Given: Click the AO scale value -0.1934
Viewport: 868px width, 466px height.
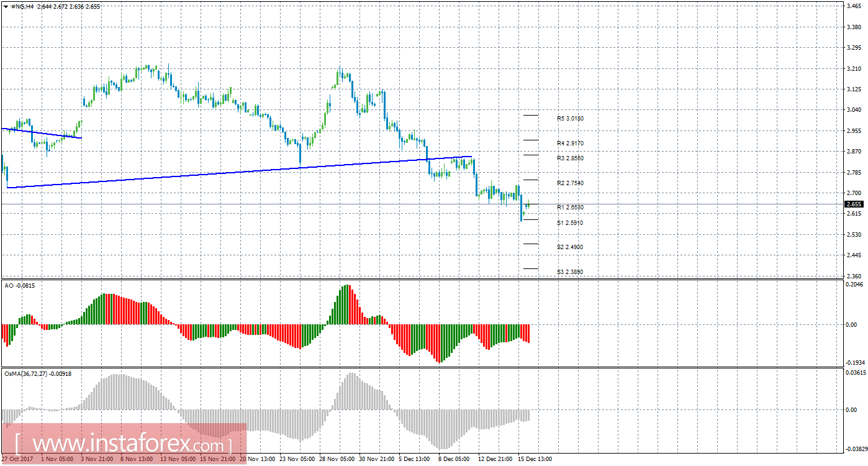Looking at the screenshot, I should [x=854, y=362].
